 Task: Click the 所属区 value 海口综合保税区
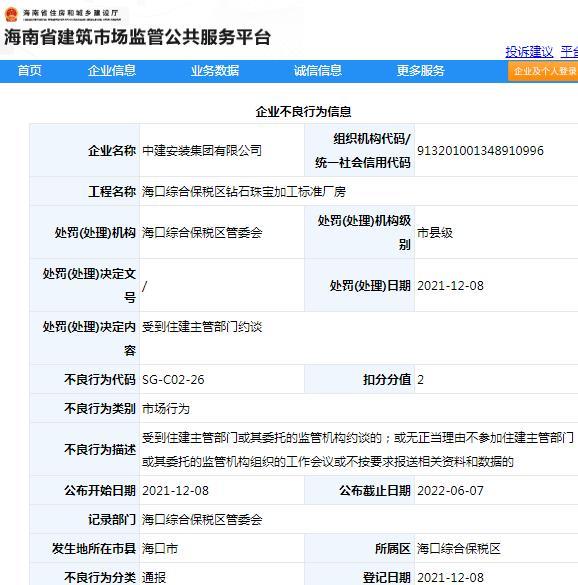click(x=459, y=548)
